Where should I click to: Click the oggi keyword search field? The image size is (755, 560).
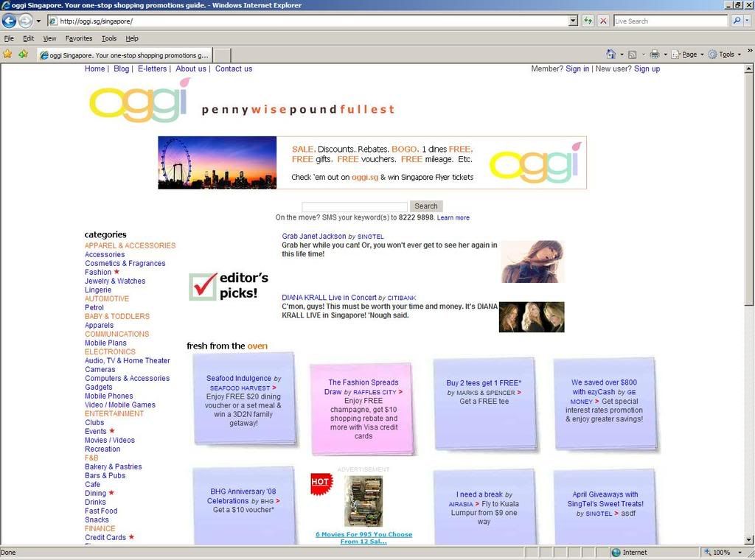point(355,206)
